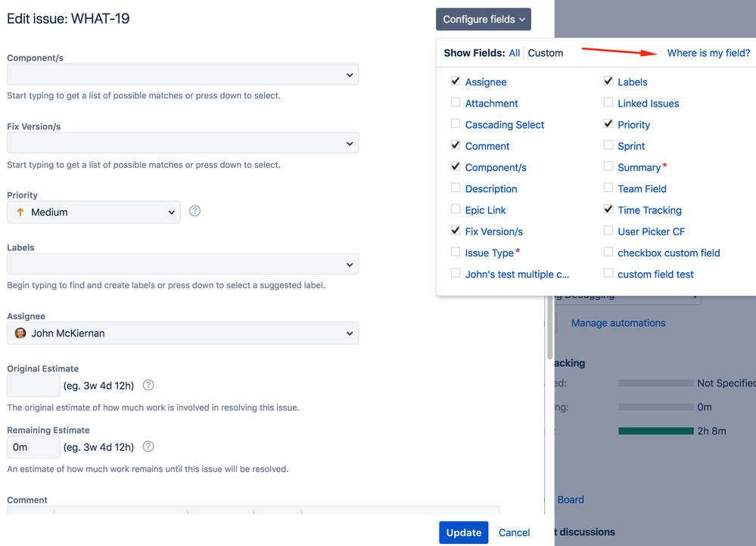756x546 pixels.
Task: Uncheck the Comment field checkbox
Action: pos(455,145)
